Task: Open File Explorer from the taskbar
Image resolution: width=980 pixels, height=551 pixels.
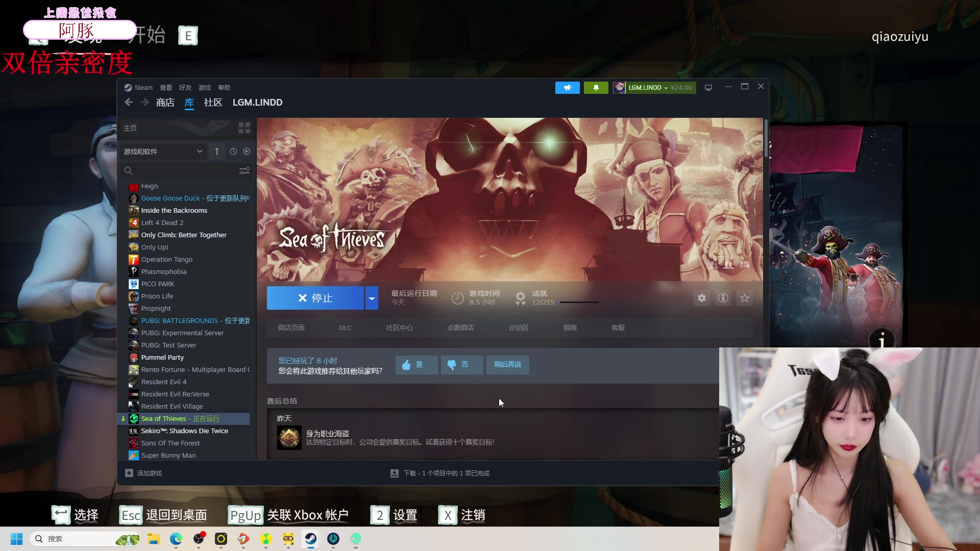Action: tap(154, 539)
